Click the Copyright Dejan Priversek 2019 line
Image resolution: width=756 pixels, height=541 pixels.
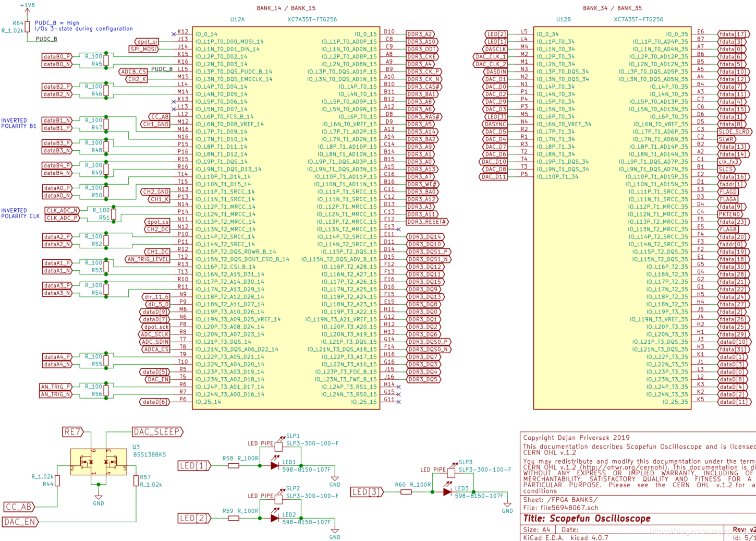576,438
